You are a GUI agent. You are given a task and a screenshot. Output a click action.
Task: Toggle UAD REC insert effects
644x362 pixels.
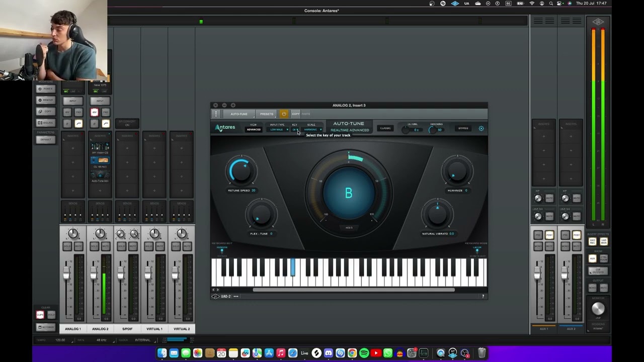coord(593,241)
